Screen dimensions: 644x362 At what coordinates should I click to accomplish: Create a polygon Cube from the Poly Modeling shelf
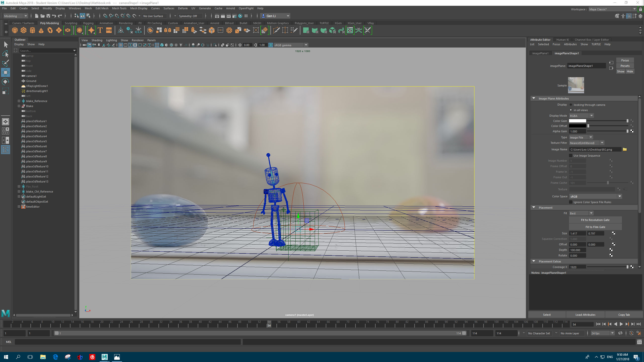[23, 30]
